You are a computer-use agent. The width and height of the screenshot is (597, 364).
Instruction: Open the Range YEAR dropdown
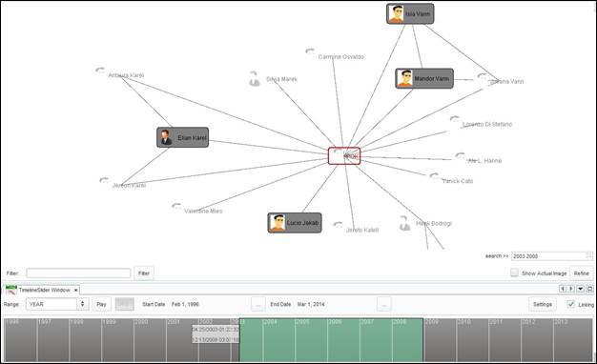tap(57, 304)
